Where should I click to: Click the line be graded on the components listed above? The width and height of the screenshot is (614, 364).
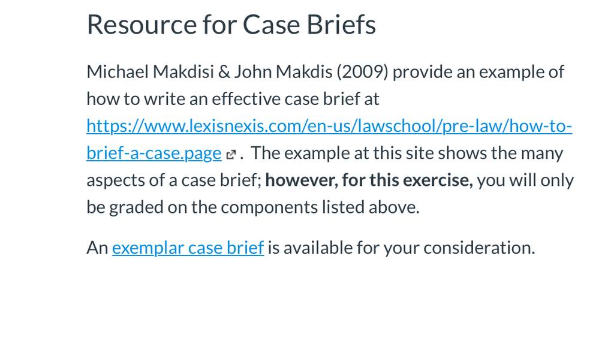point(253,207)
